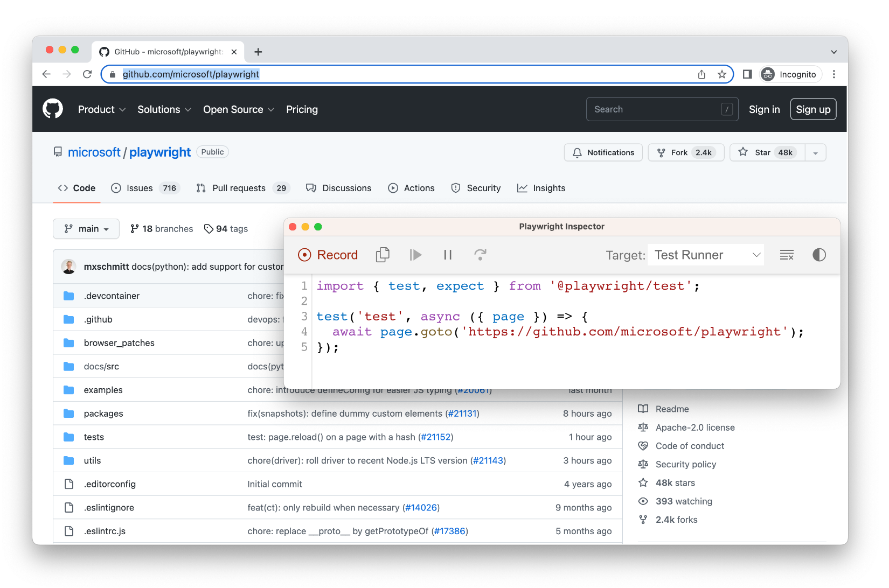
Task: Click the Step over icon in Inspector
Action: click(x=480, y=255)
